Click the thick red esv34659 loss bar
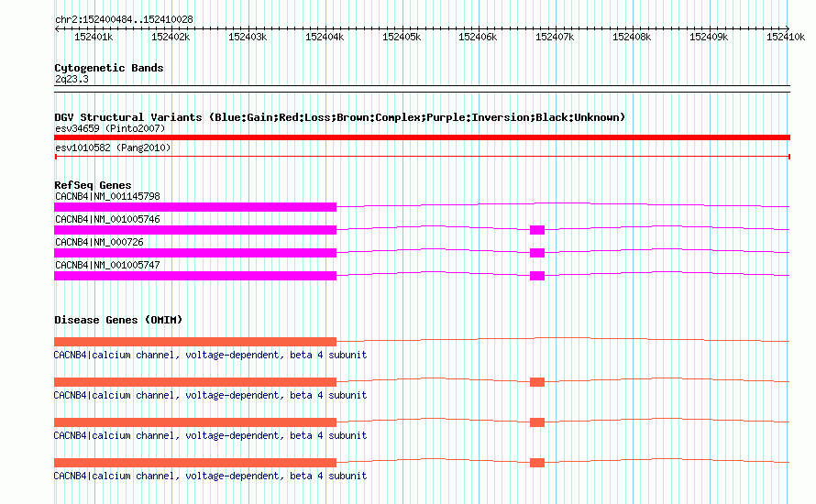 pyautogui.click(x=422, y=137)
